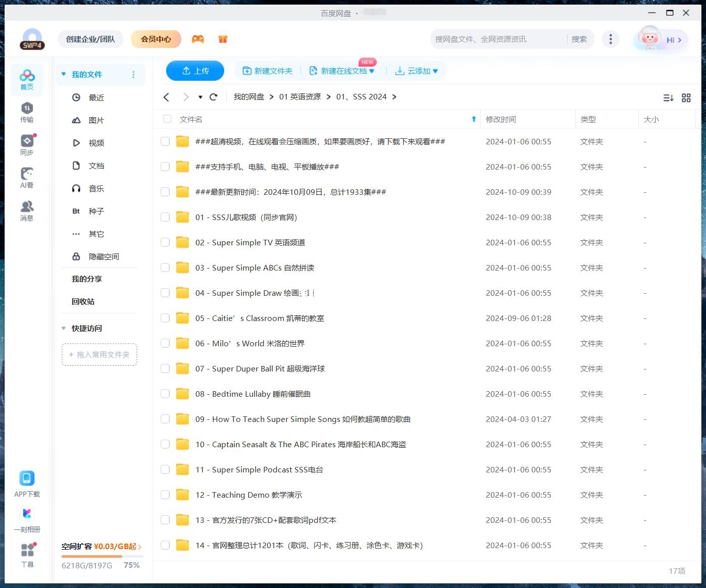This screenshot has width=706, height=588.
Task: Click the storage usage progress bar
Action: (x=103, y=556)
